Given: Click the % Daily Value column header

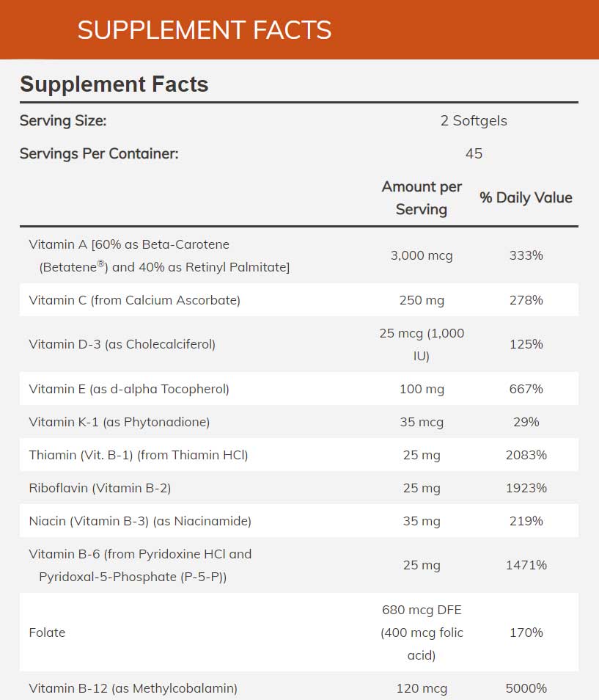Looking at the screenshot, I should [526, 197].
